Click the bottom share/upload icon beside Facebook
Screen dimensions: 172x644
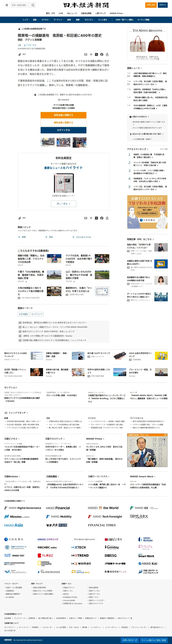point(107,218)
